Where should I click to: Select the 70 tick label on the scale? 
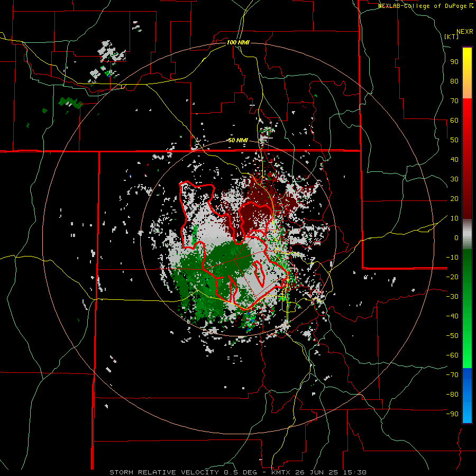[454, 101]
